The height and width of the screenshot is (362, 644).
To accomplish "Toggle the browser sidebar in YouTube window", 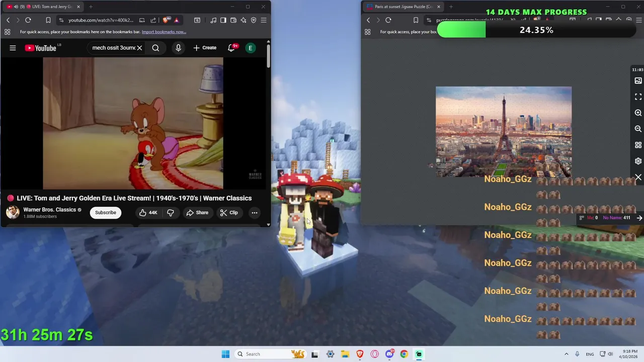I will (223, 20).
